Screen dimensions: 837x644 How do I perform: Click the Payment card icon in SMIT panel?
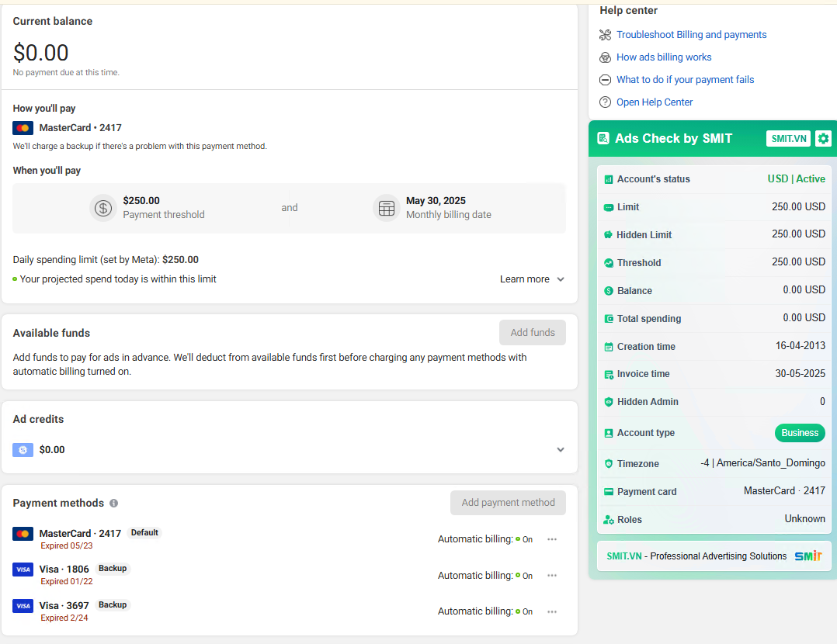click(x=609, y=492)
